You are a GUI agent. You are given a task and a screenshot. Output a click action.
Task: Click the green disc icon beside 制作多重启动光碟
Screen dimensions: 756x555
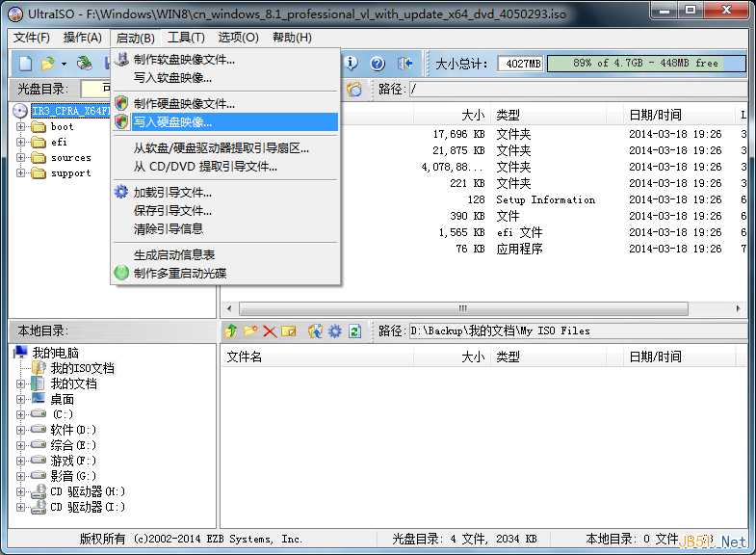121,273
